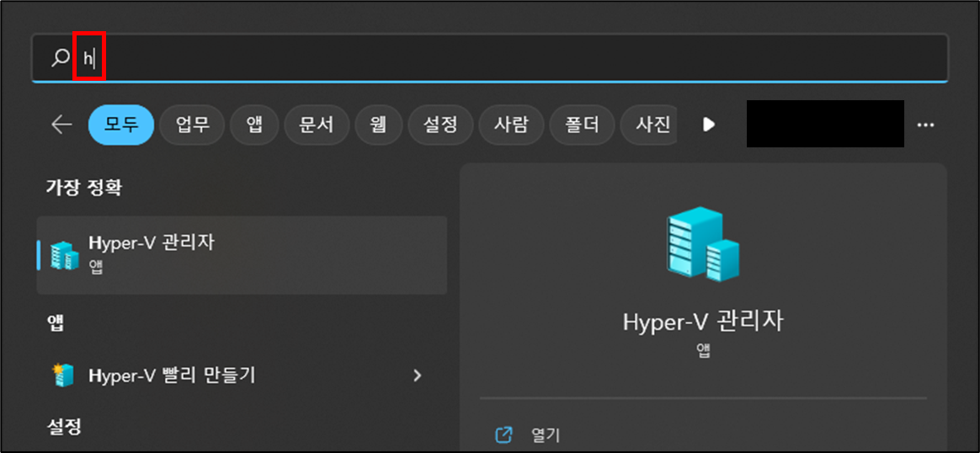Select the 폴더 filter tab
Image resolution: width=980 pixels, height=453 pixels.
pyautogui.click(x=582, y=125)
